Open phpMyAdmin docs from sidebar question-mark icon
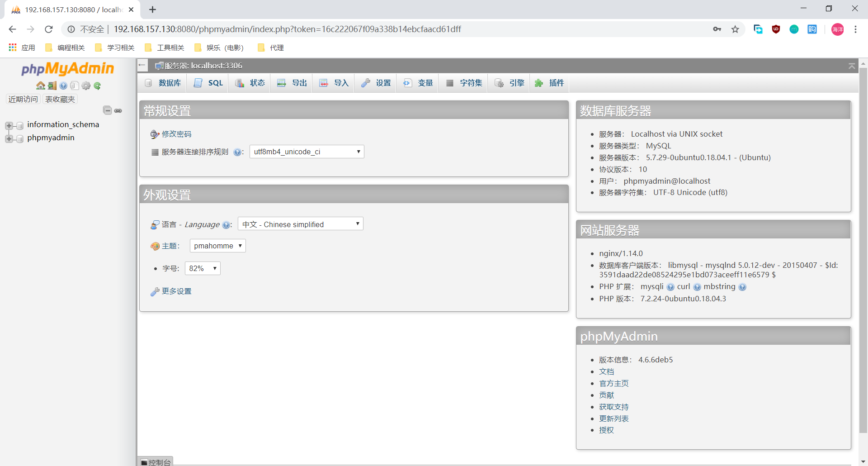 click(x=63, y=86)
